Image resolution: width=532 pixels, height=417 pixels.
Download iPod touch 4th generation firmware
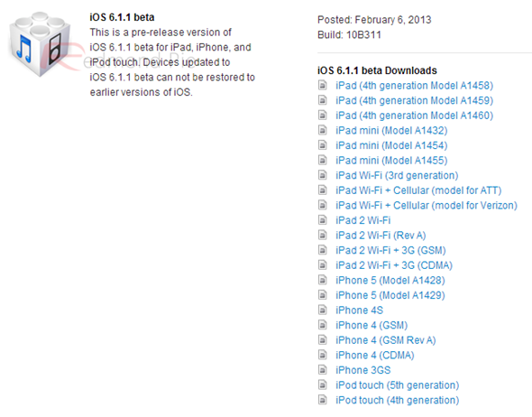click(x=398, y=400)
